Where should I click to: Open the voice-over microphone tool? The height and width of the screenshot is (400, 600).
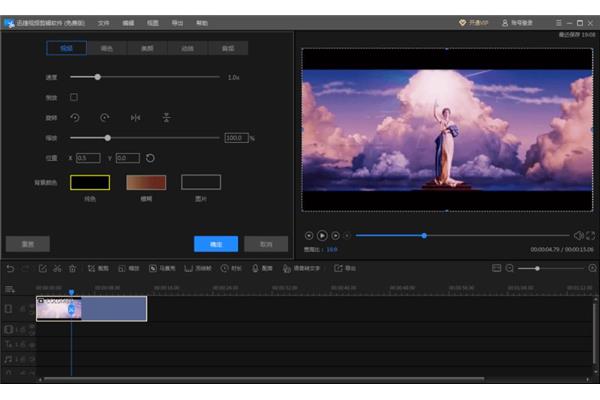click(x=262, y=269)
